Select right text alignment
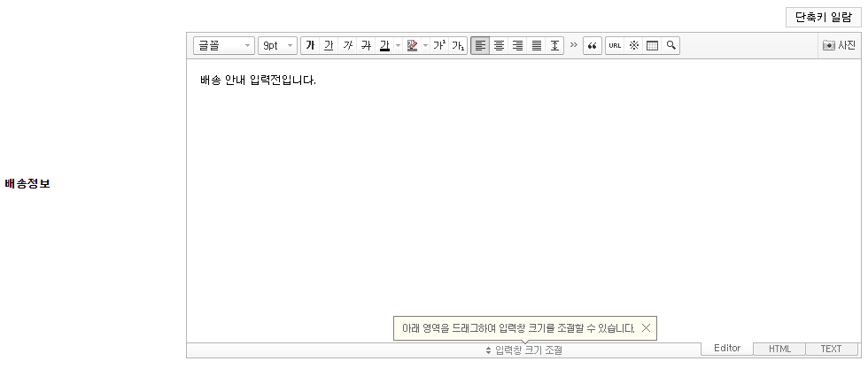 517,45
